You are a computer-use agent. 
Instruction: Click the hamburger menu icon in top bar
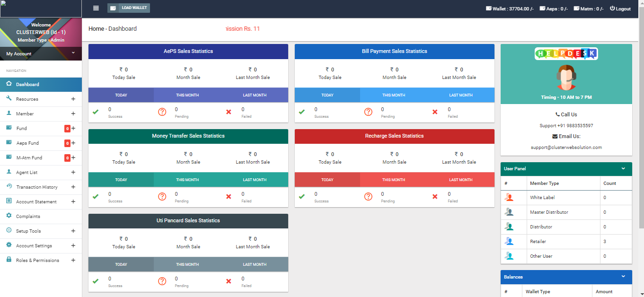(96, 8)
